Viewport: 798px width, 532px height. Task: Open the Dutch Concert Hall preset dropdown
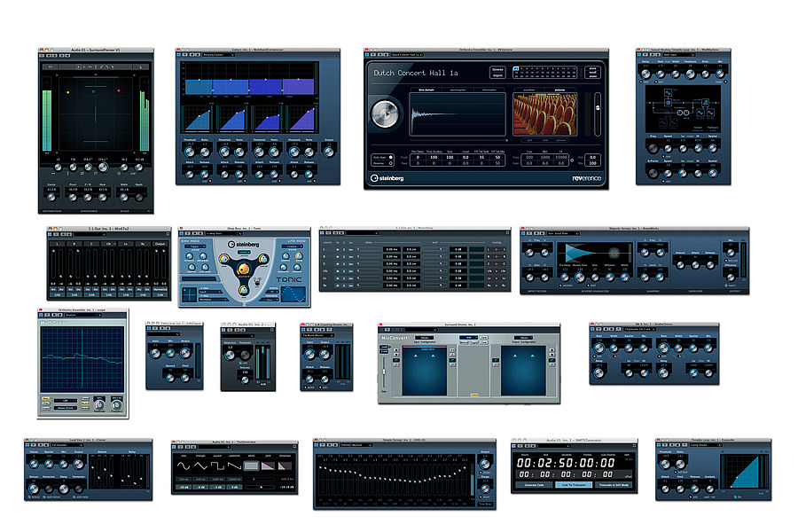(x=406, y=54)
